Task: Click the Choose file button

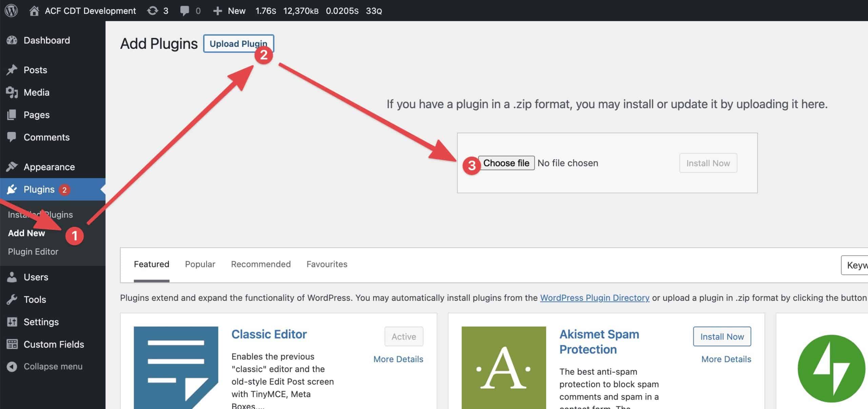Action: tap(506, 163)
